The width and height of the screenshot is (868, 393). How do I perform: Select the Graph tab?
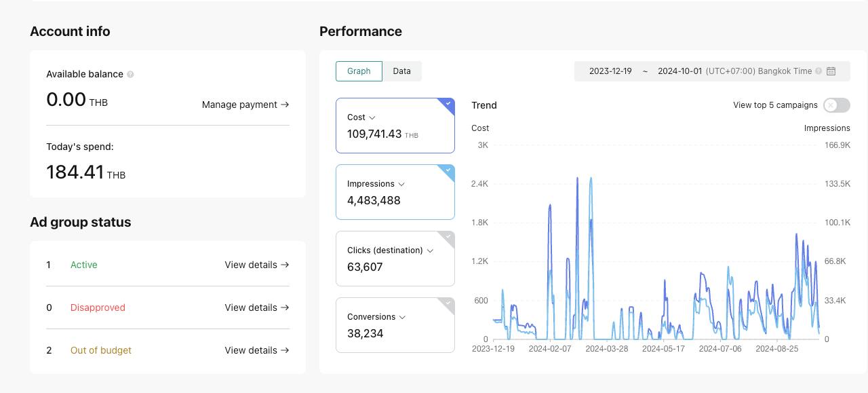coord(359,71)
